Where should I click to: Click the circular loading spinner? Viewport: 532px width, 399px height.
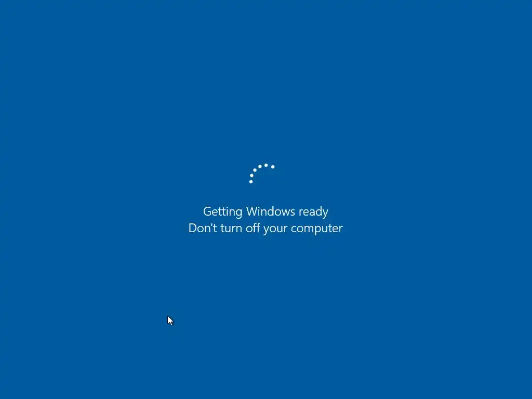coord(262,174)
